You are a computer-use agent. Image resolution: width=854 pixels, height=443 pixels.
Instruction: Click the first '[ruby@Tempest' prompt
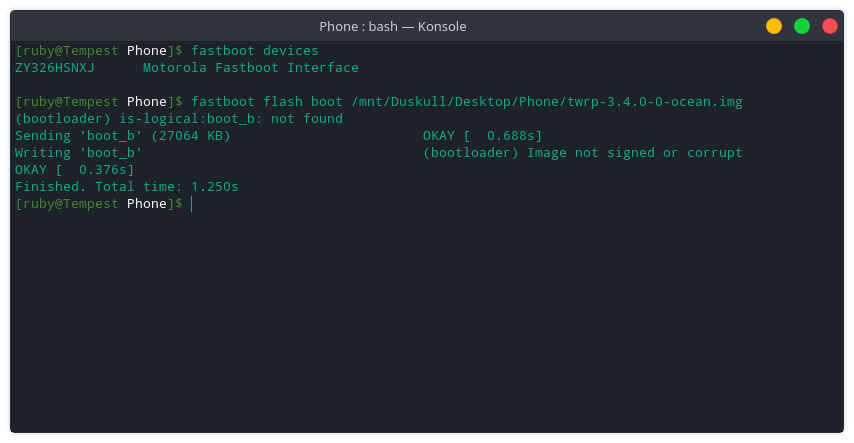pos(66,51)
